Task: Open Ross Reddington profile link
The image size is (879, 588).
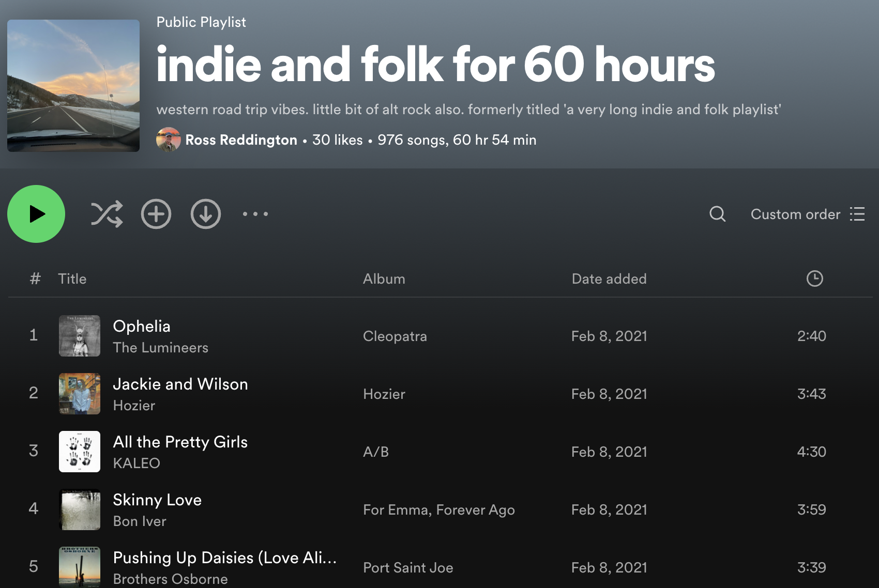Action: coord(241,140)
